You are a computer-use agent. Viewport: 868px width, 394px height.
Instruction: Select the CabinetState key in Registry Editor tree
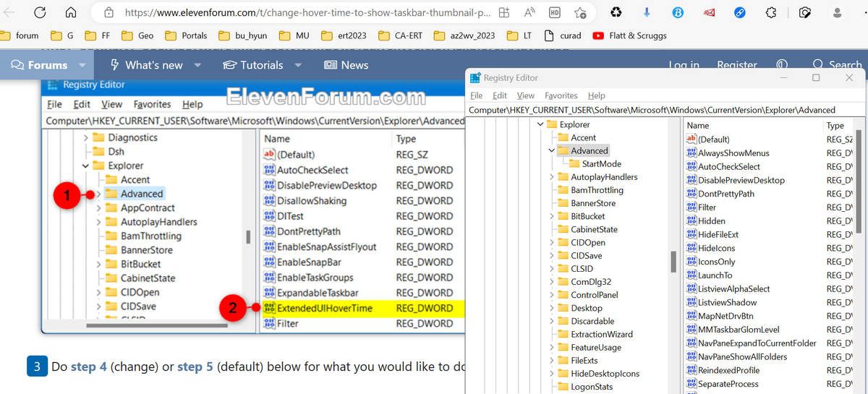click(x=587, y=229)
